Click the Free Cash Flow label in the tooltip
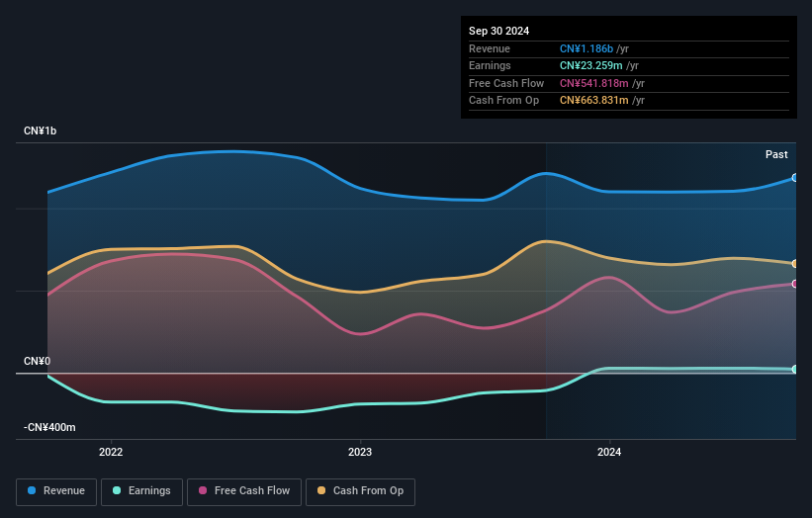Viewport: 812px width, 518px height. coord(506,83)
